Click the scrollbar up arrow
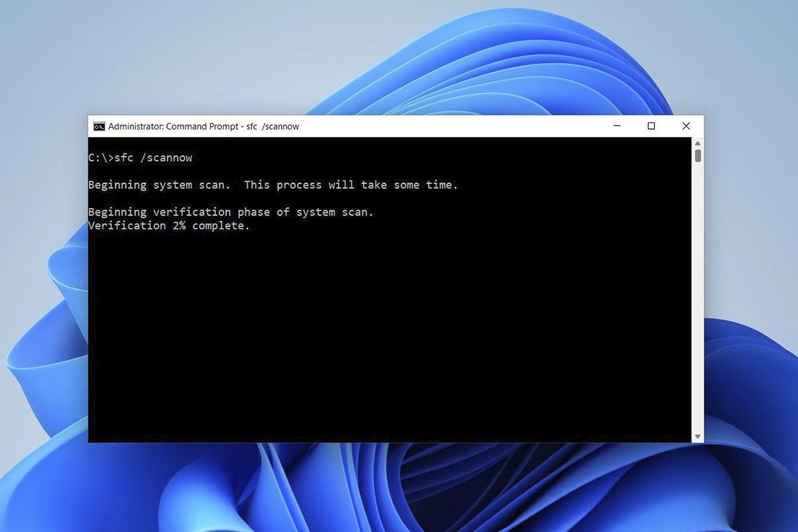 click(698, 144)
